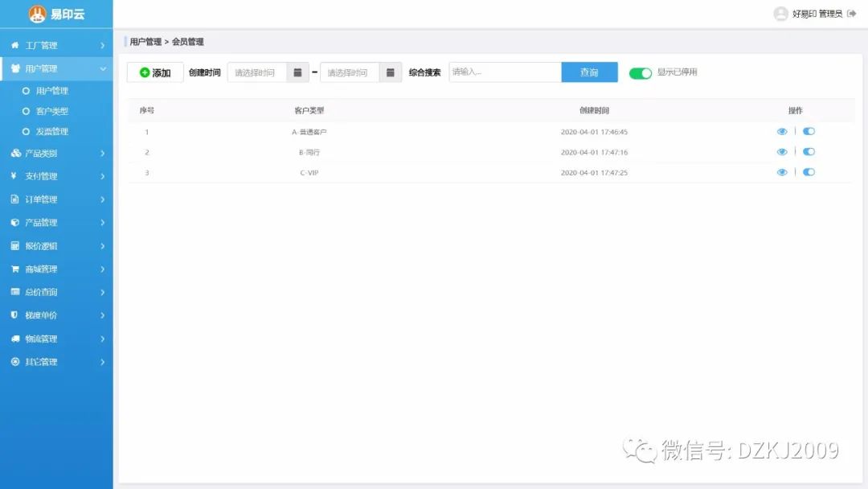Click the 易印云 logo icon
Viewport: 868px width, 489px height.
tap(37, 14)
